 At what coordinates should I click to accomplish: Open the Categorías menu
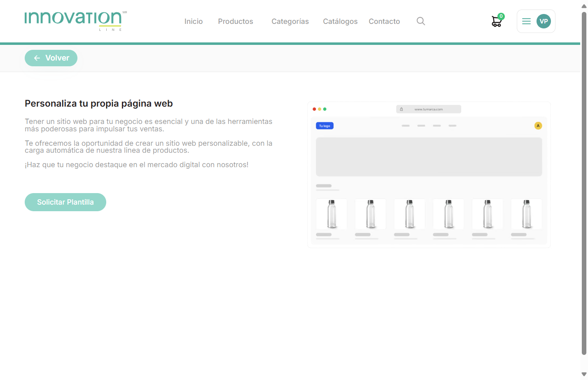pyautogui.click(x=290, y=21)
